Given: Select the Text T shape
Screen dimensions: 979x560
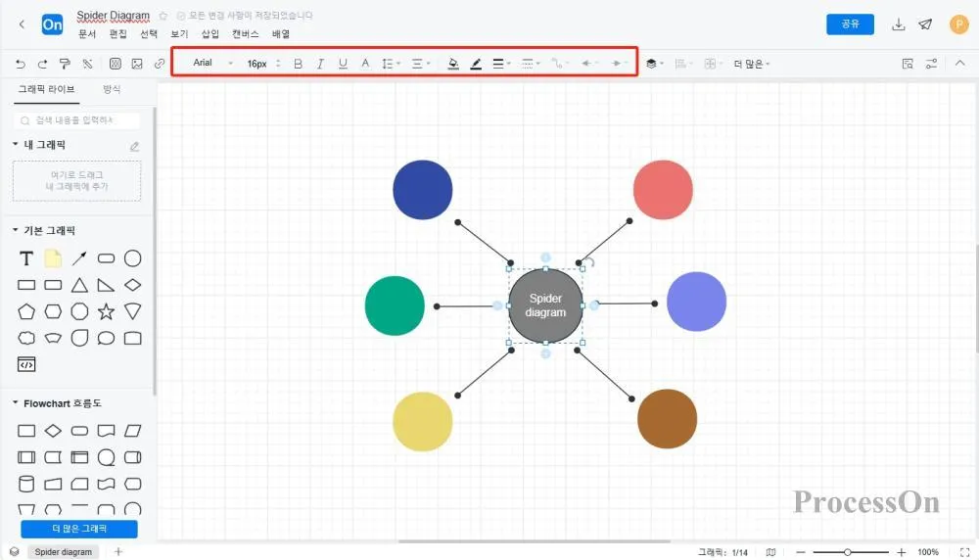Looking at the screenshot, I should [26, 258].
